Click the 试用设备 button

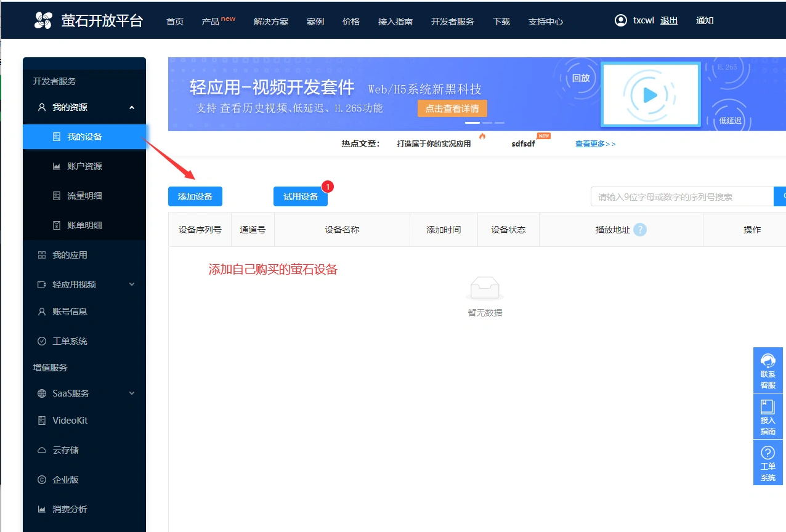301,196
